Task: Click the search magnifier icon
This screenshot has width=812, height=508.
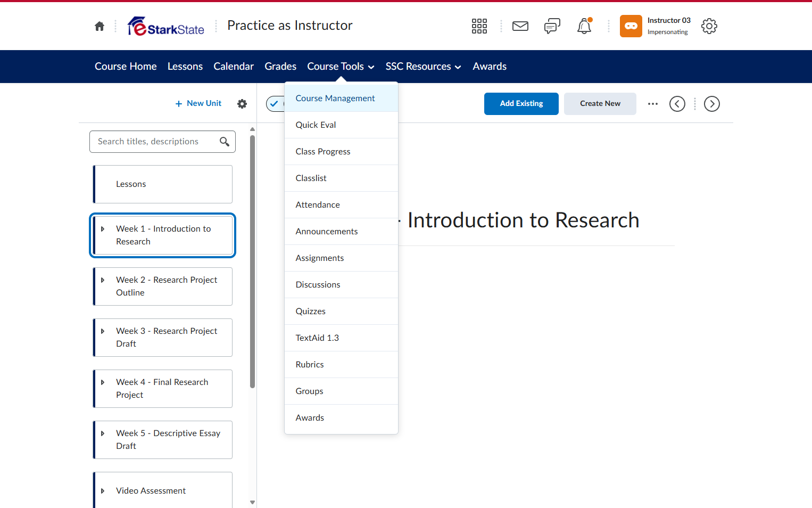Action: (225, 142)
